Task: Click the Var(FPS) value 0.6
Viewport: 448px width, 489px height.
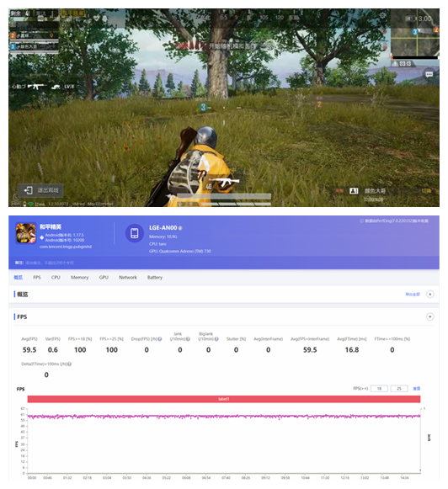Action: [x=53, y=350]
